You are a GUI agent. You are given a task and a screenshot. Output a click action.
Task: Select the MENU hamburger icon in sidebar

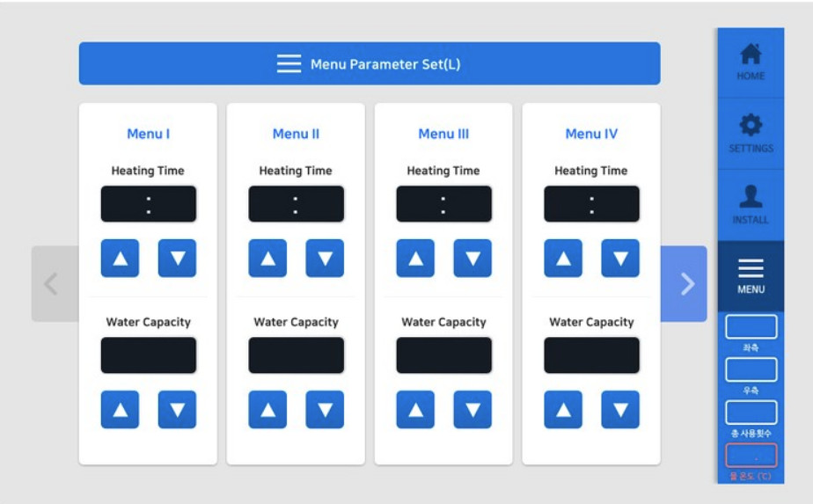[751, 268]
